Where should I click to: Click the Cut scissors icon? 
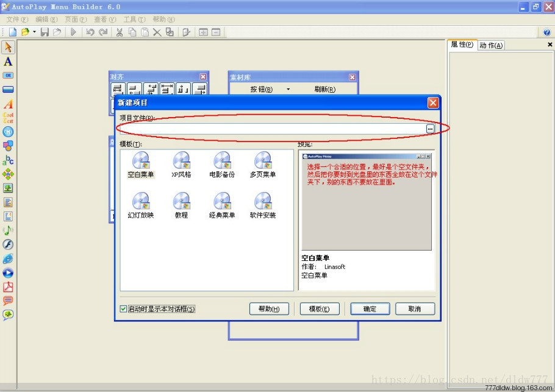(120, 32)
